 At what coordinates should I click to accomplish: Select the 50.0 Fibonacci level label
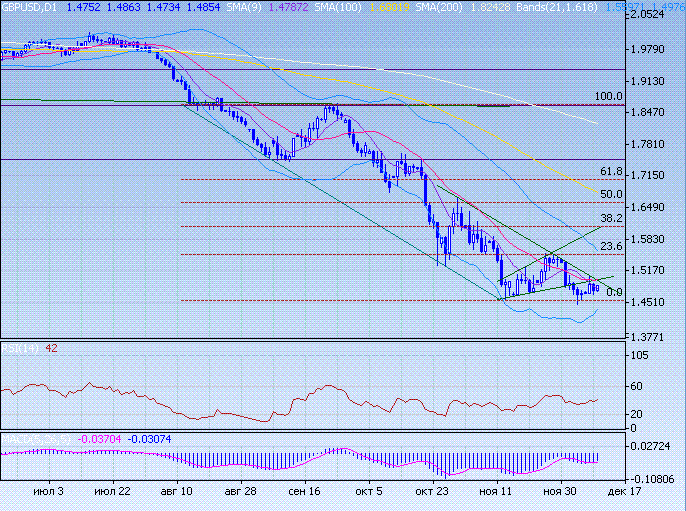pos(611,195)
